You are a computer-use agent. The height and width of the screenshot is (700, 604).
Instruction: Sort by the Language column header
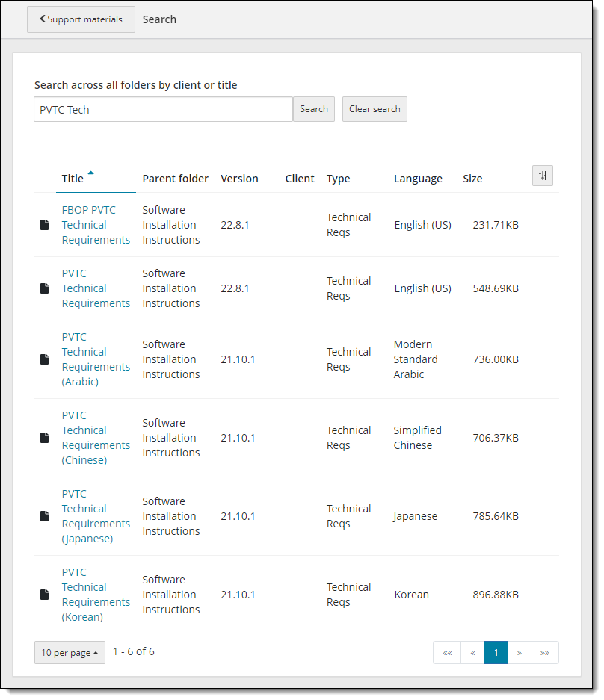point(418,179)
